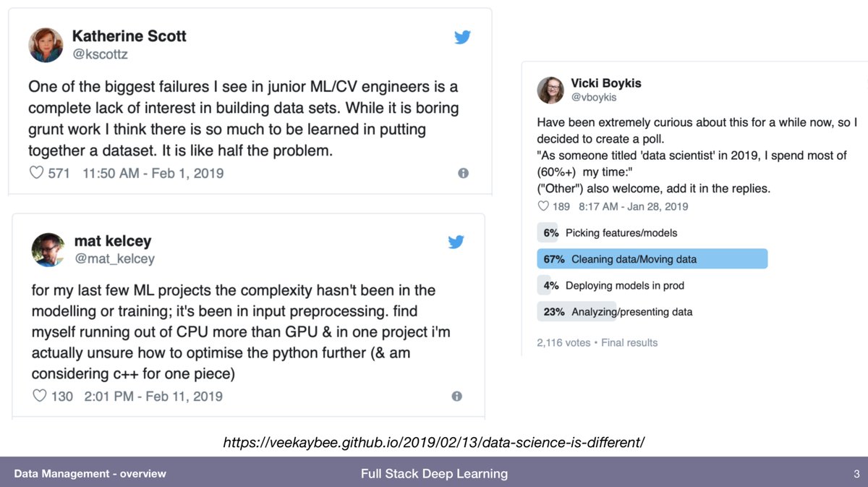868x487 pixels.
Task: Open the veekaybee.github.io blog link
Action: (x=433, y=441)
